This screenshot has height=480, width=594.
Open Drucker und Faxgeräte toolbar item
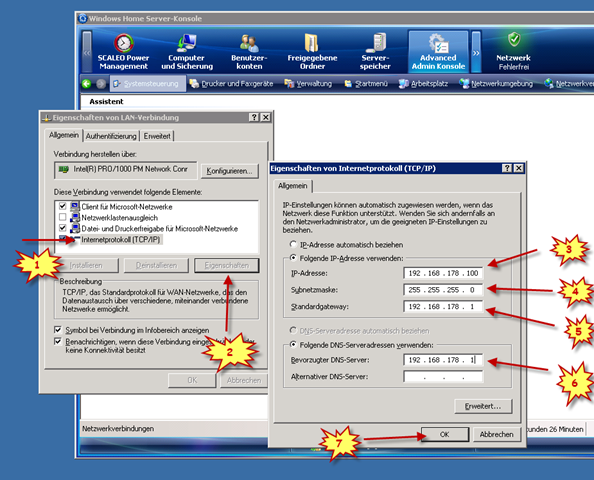(x=231, y=84)
